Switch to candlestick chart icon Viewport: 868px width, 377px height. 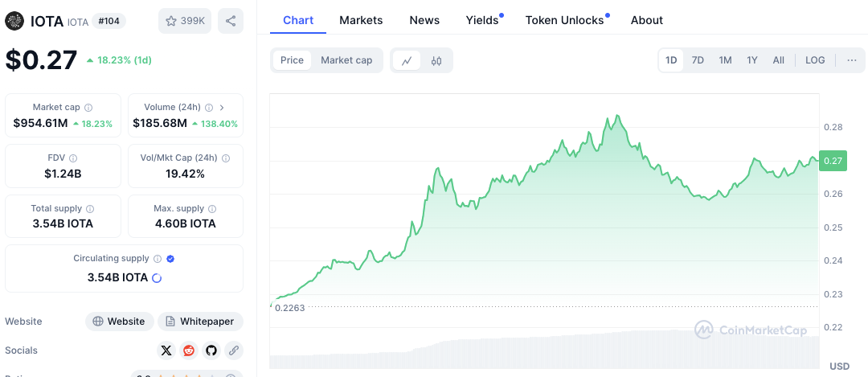coord(436,60)
